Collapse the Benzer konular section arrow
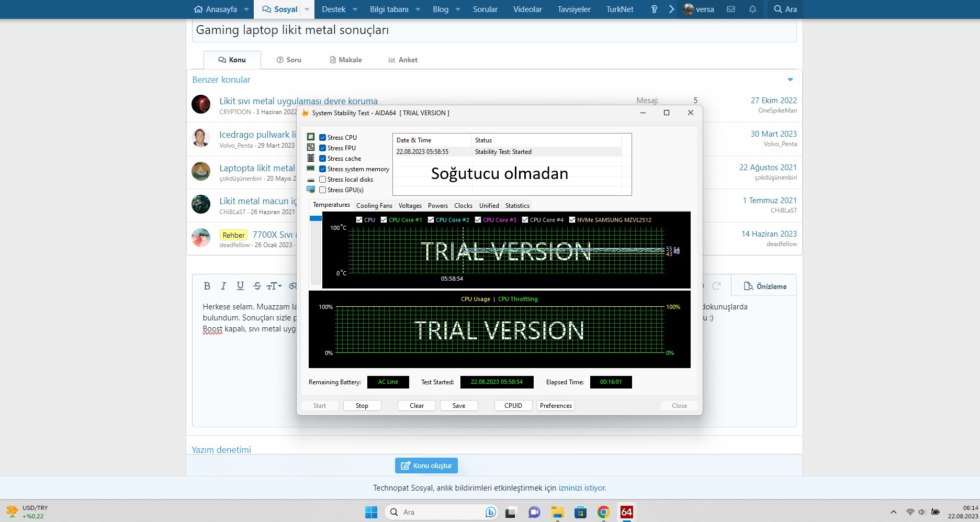This screenshot has width=980, height=522. click(x=790, y=80)
